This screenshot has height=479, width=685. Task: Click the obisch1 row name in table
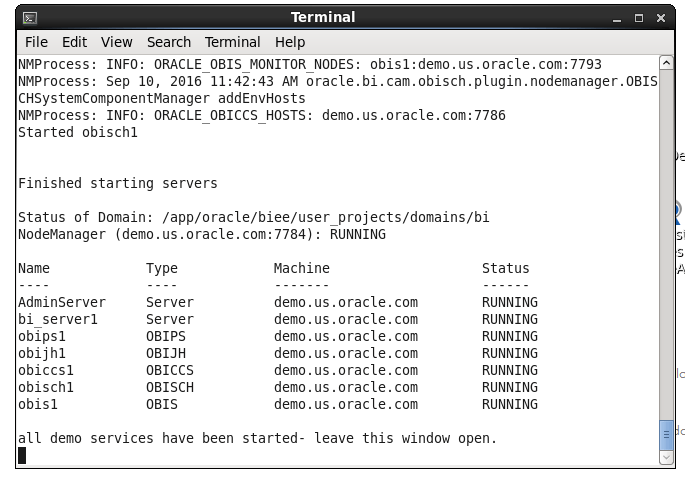(45, 387)
